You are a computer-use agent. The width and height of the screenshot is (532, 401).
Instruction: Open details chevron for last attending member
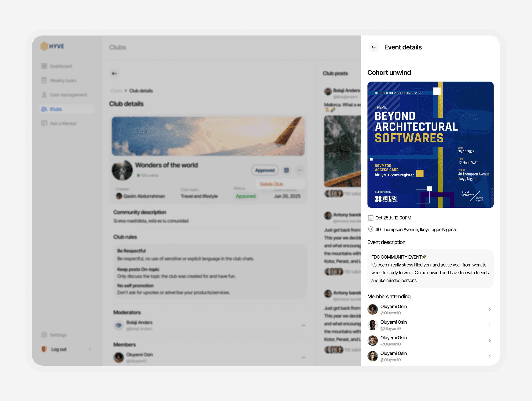click(x=490, y=356)
